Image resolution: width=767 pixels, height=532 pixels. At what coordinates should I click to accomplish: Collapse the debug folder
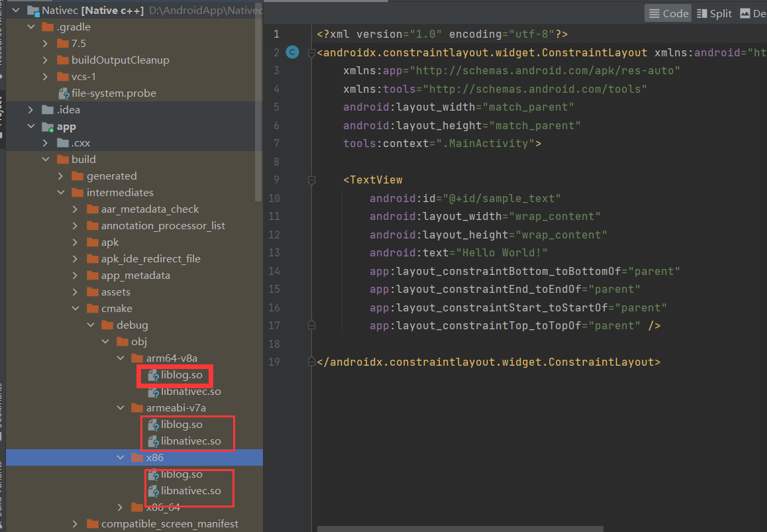pos(91,325)
